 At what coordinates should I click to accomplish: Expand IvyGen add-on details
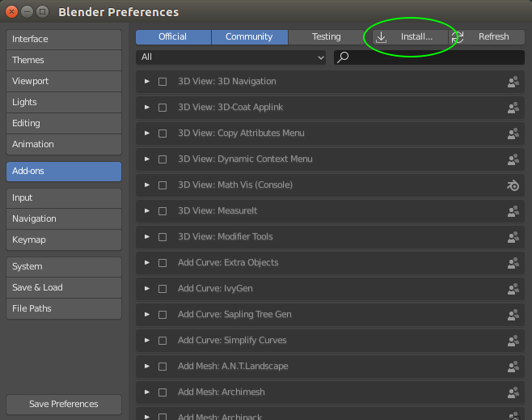[x=147, y=289]
